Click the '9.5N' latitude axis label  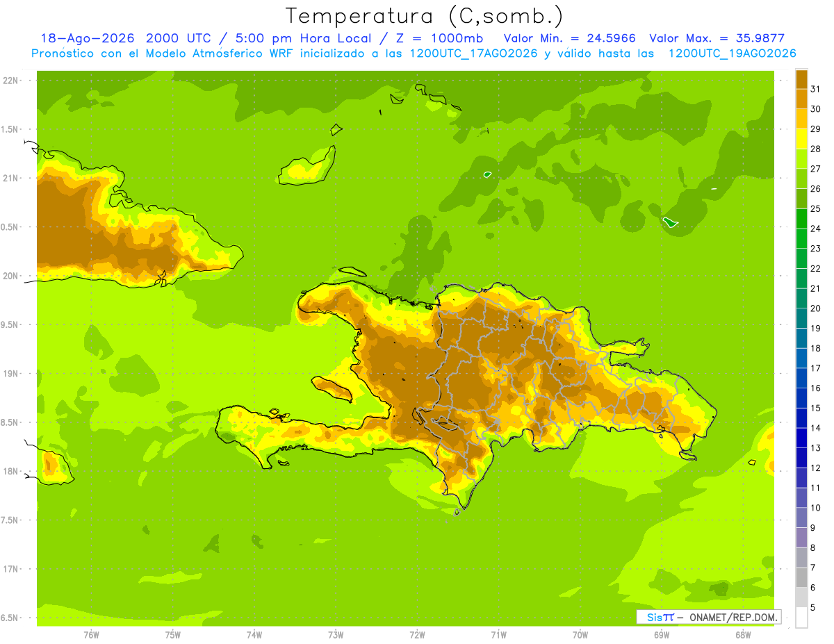(x=10, y=325)
